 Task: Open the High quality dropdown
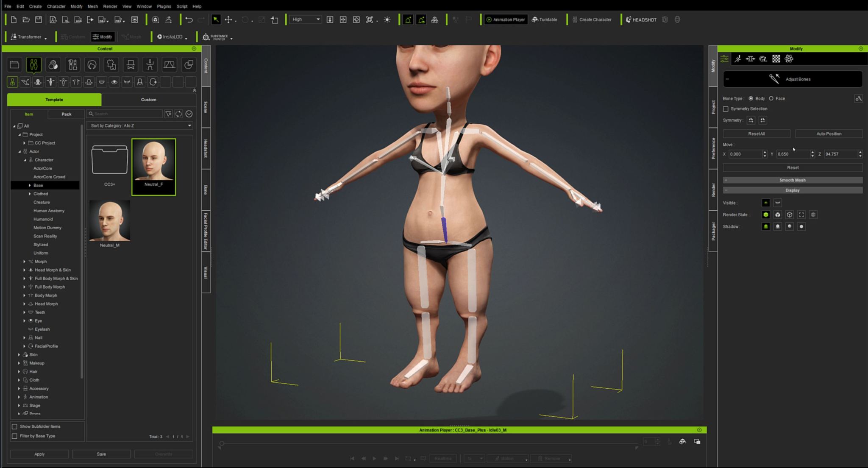point(305,19)
